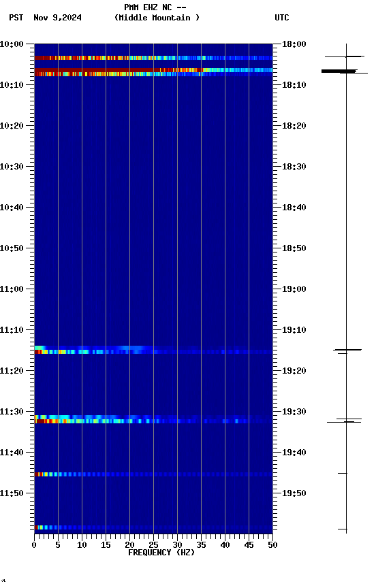
Task: Click the faint spectrogram band near 11:45
Action: (x=153, y=474)
